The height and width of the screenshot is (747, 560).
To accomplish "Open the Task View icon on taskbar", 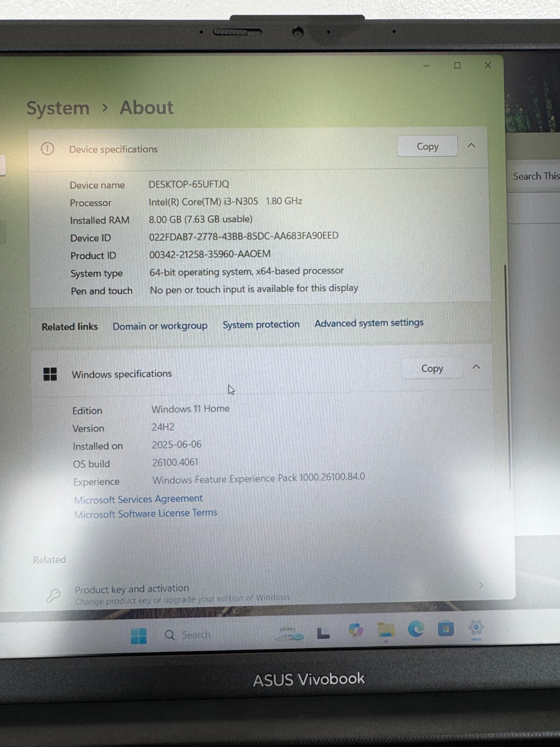I will tap(323, 633).
